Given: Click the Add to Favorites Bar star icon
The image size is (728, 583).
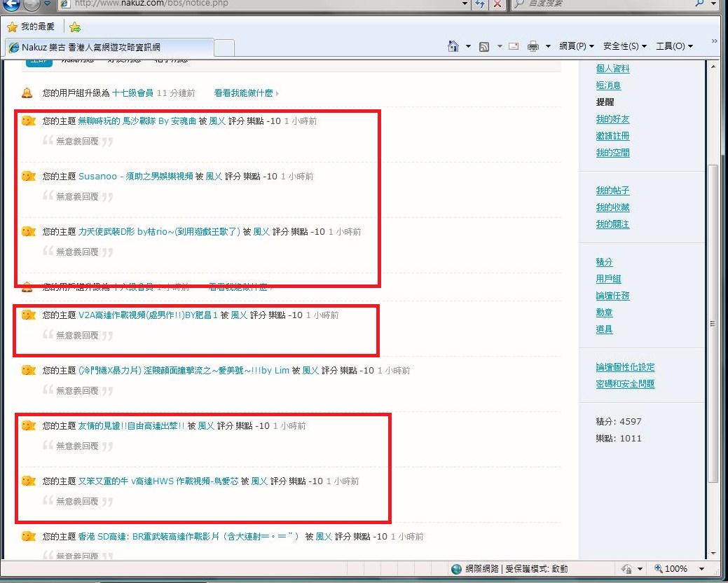Looking at the screenshot, I should [75, 27].
